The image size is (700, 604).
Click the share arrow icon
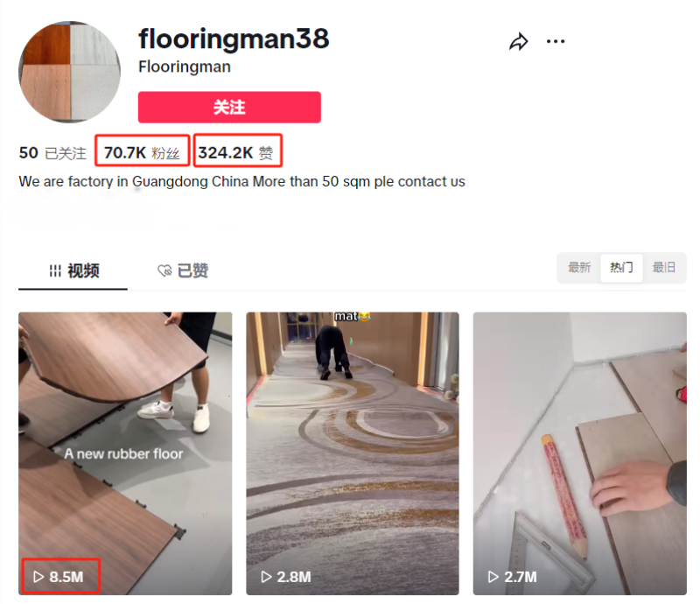coord(518,41)
